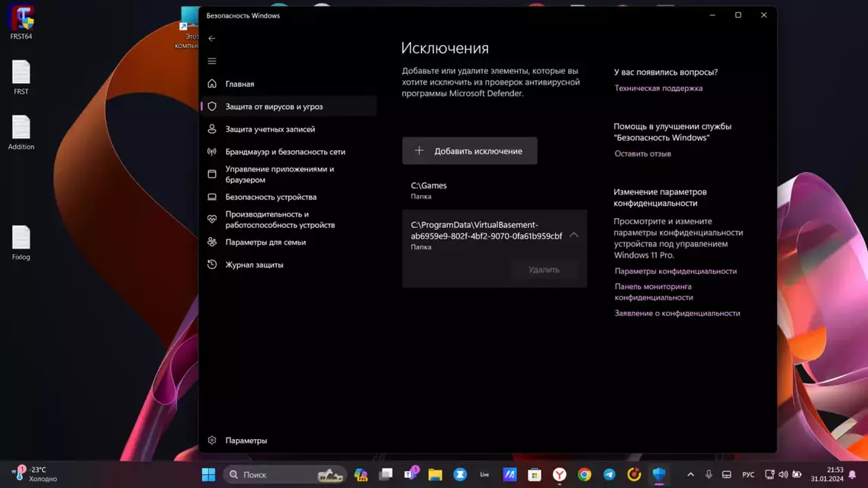
Task: Switch the РУС input language
Action: tap(748, 475)
